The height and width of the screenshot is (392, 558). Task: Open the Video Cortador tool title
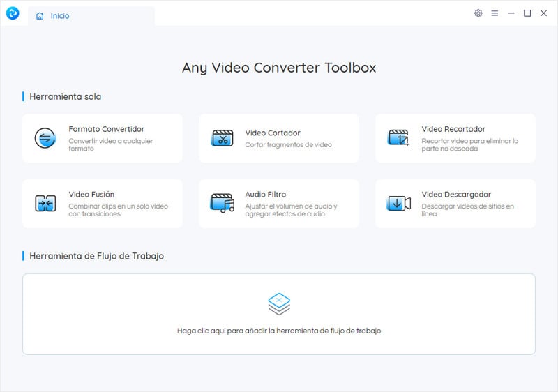pyautogui.click(x=273, y=133)
